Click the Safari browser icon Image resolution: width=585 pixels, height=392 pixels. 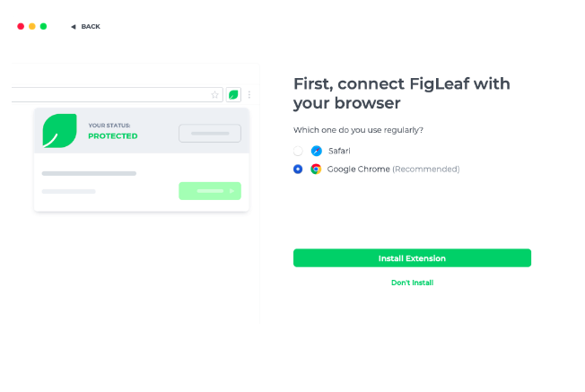pos(316,151)
